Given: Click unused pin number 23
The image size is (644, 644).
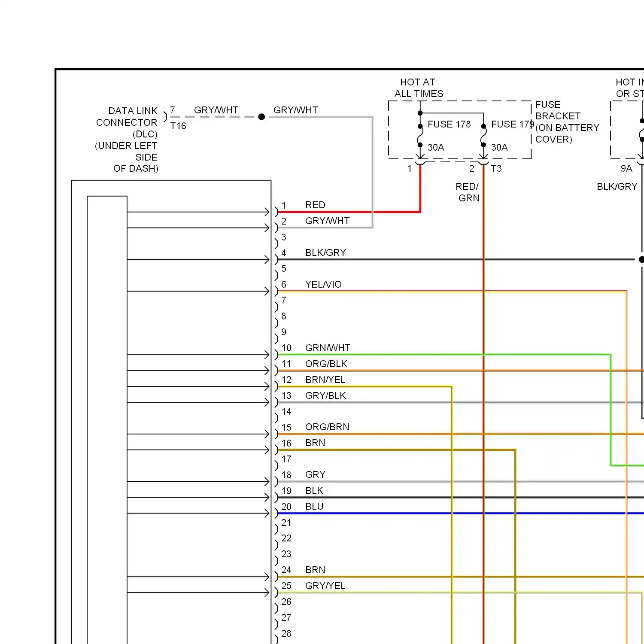Looking at the screenshot, I should pyautogui.click(x=286, y=554).
